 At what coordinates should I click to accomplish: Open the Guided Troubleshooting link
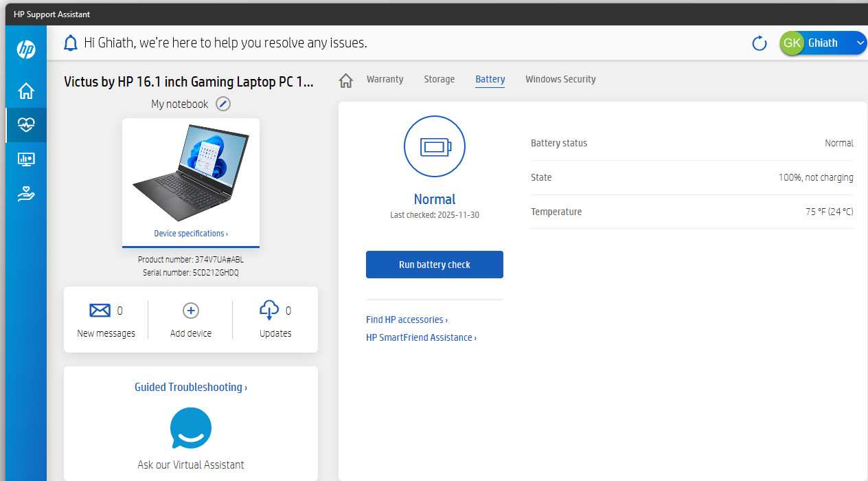[x=191, y=387]
